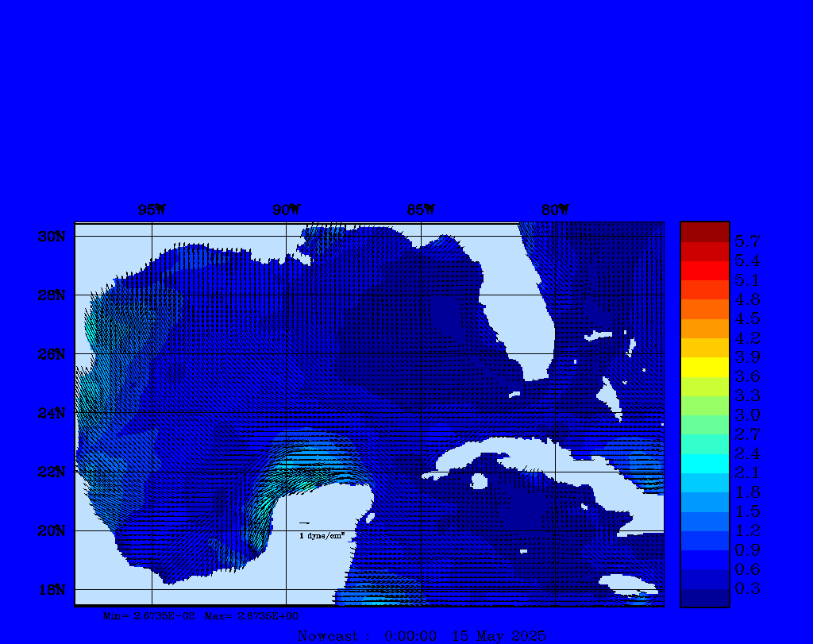Select the yellow swatch beside 3.6
The width and height of the screenshot is (813, 644).
tap(704, 367)
